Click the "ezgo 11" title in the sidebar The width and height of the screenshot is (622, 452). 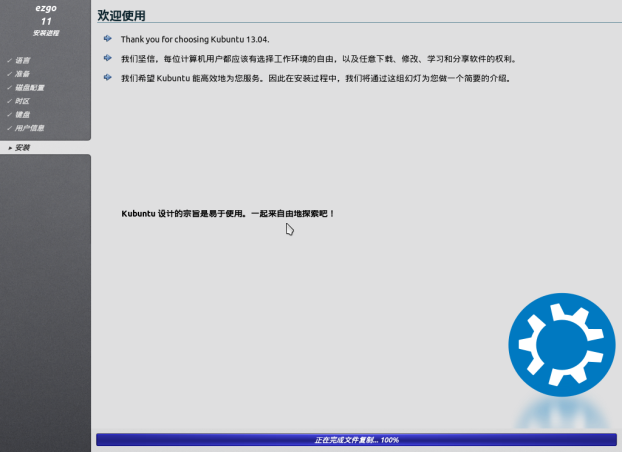click(x=45, y=13)
